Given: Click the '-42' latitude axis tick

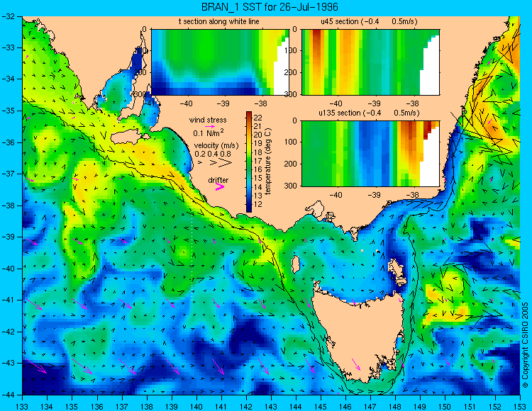Looking at the screenshot, I should [x=8, y=332].
